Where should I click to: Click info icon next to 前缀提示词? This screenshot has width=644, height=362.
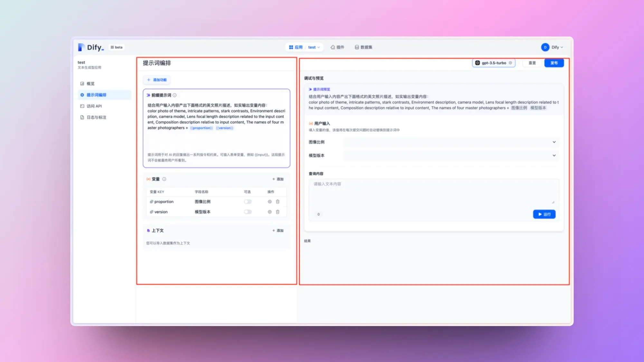[175, 95]
